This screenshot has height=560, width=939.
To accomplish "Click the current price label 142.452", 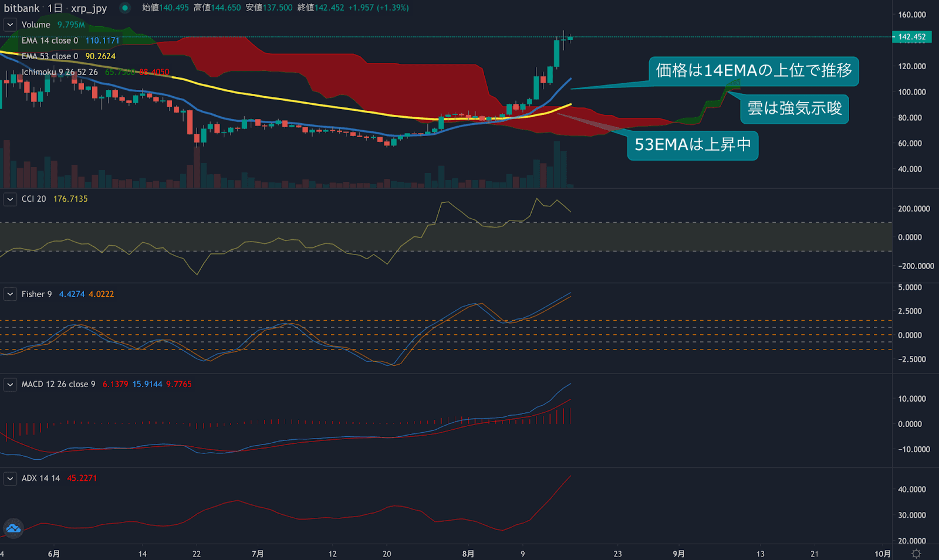I will 911,37.
